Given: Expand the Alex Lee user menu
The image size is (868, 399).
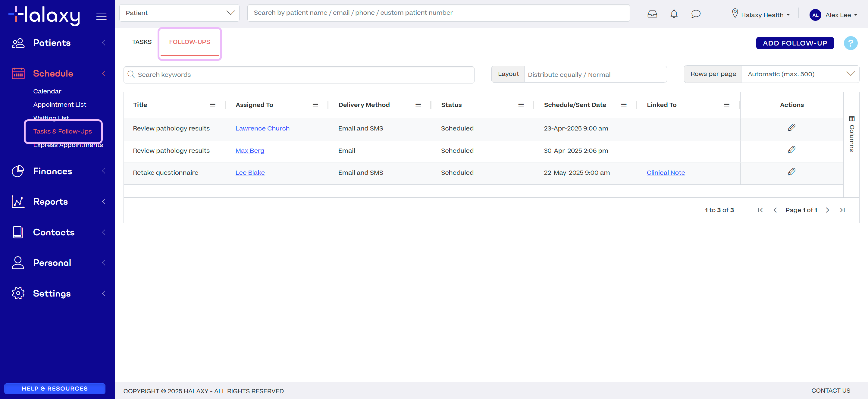Looking at the screenshot, I should [833, 15].
